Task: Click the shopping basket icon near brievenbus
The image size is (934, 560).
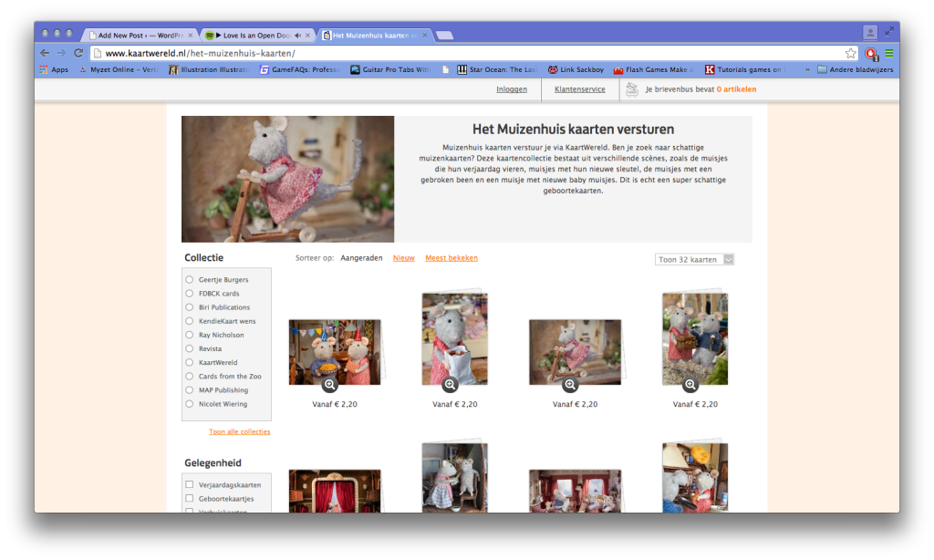Action: click(x=631, y=88)
